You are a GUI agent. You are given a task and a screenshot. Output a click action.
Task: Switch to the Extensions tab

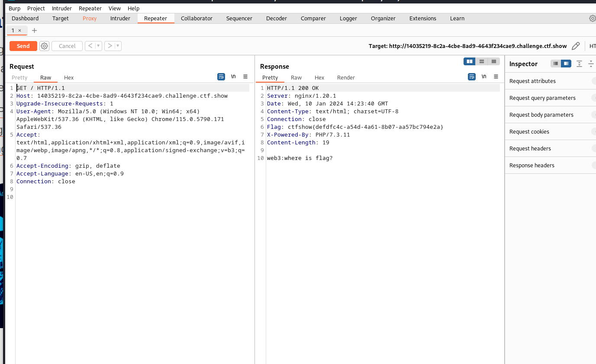(x=423, y=18)
